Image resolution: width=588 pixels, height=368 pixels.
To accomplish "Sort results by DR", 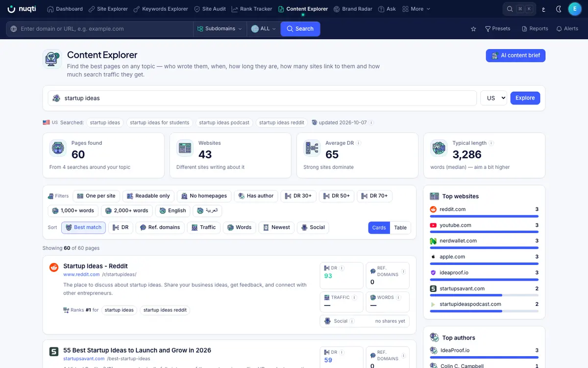I will (121, 227).
